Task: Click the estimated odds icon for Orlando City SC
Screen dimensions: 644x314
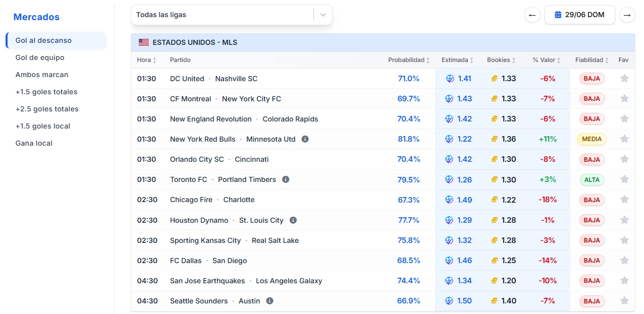Action: (x=449, y=159)
